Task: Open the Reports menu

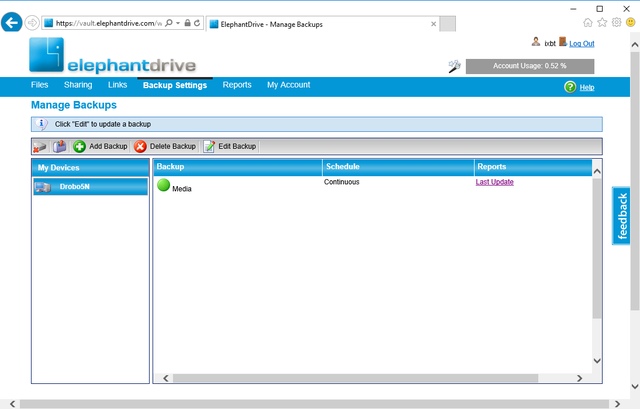Action: click(x=237, y=85)
